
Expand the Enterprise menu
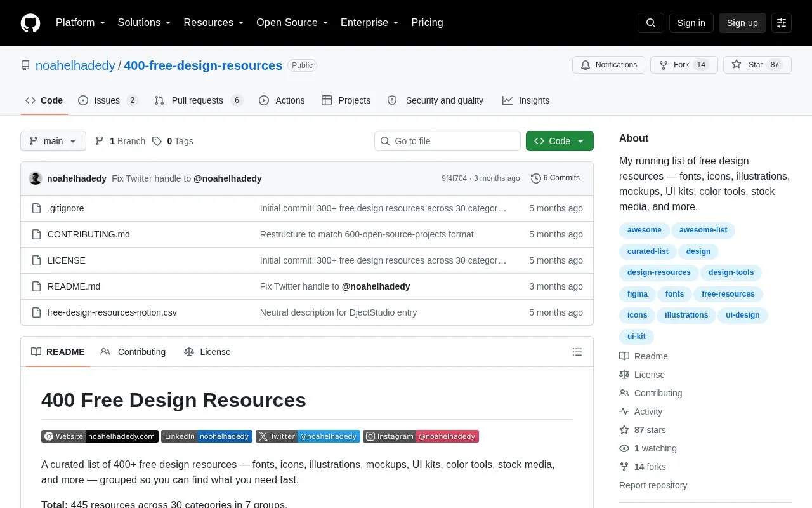(370, 23)
